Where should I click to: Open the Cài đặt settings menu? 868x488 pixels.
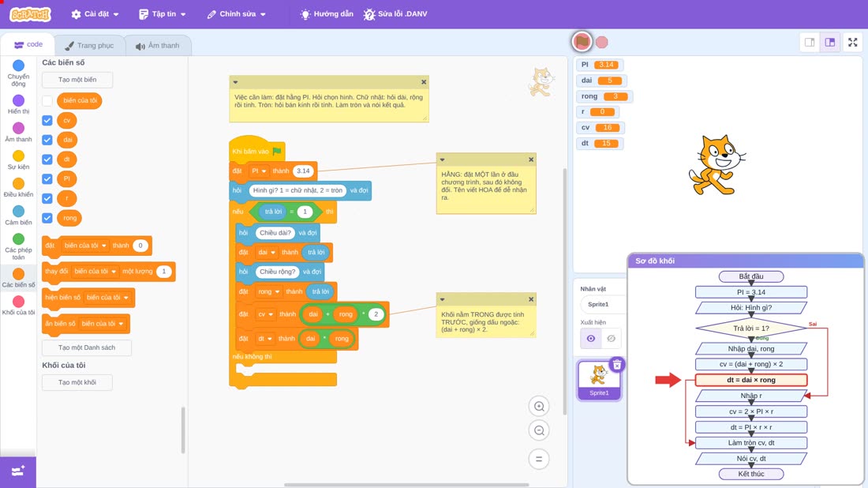click(95, 14)
